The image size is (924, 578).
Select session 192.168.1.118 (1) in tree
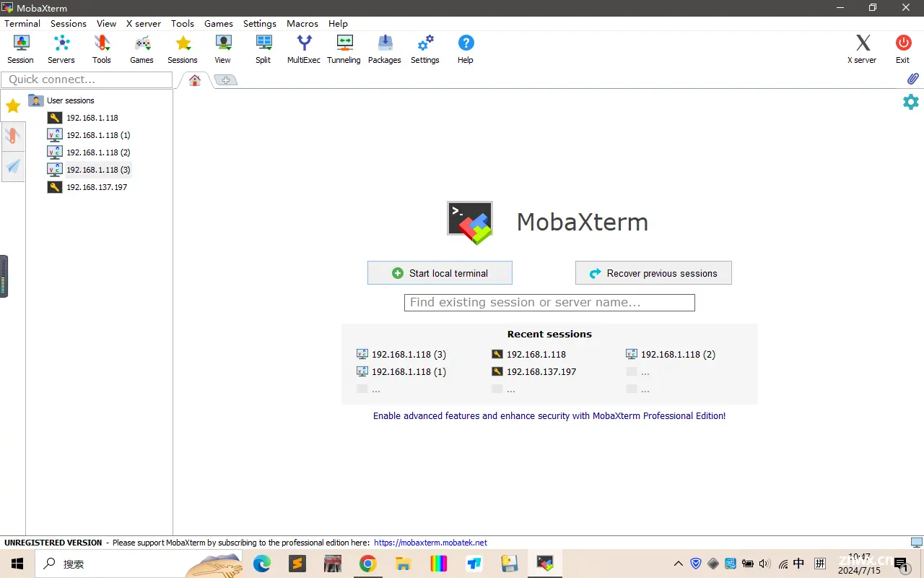click(89, 135)
